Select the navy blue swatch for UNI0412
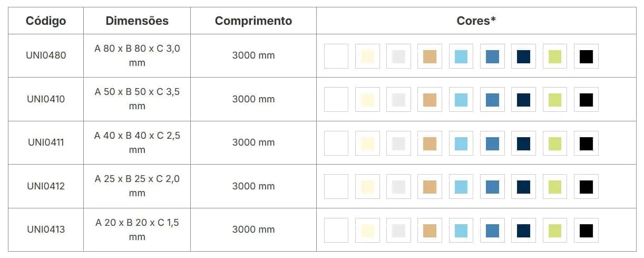This screenshot has width=644, height=258. click(x=523, y=187)
